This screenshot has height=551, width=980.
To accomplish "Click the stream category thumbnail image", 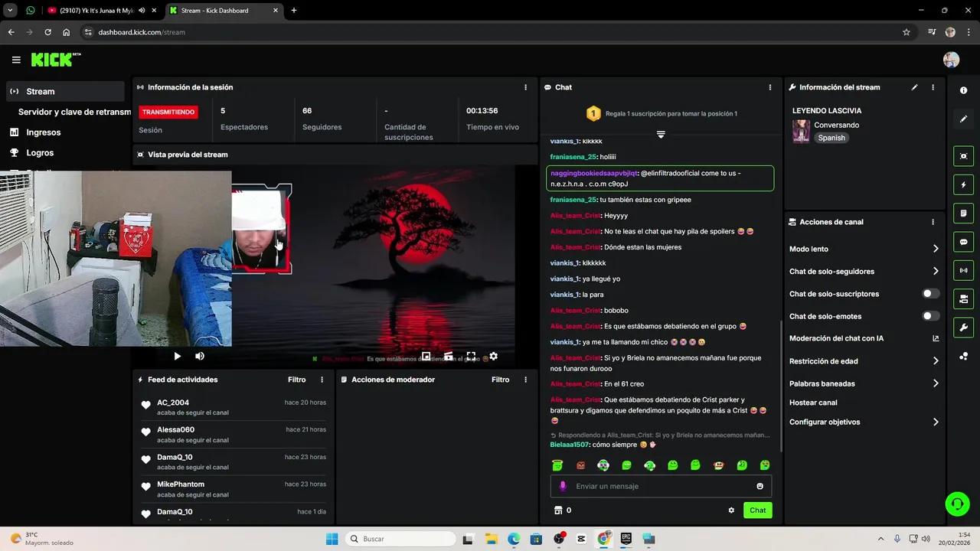I will (x=801, y=131).
